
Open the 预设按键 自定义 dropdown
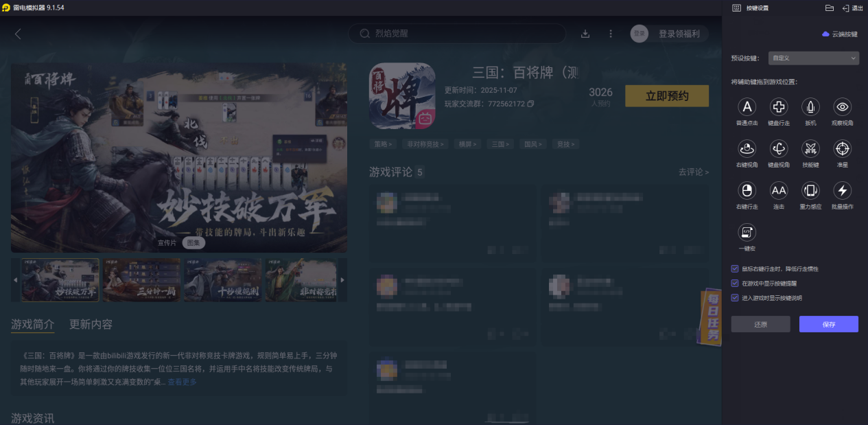pyautogui.click(x=813, y=58)
